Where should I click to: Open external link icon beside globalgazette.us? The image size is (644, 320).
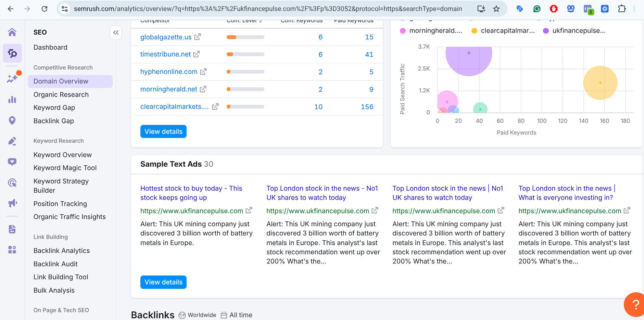pyautogui.click(x=198, y=37)
